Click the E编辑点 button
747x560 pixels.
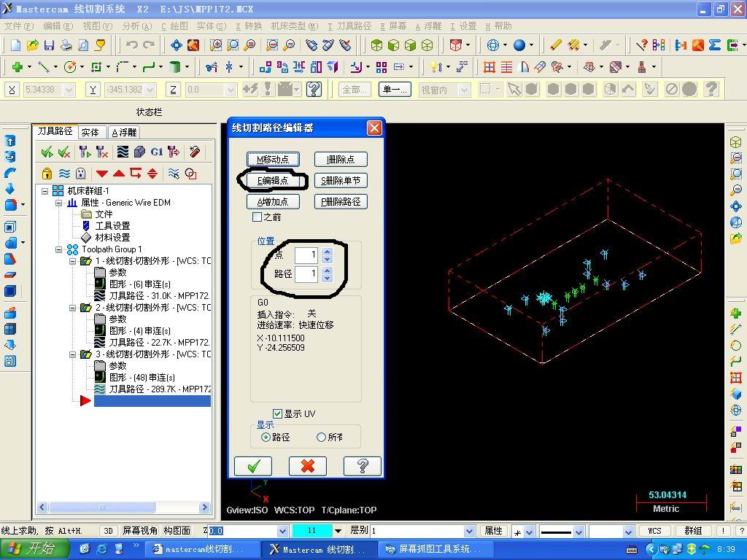coord(273,181)
